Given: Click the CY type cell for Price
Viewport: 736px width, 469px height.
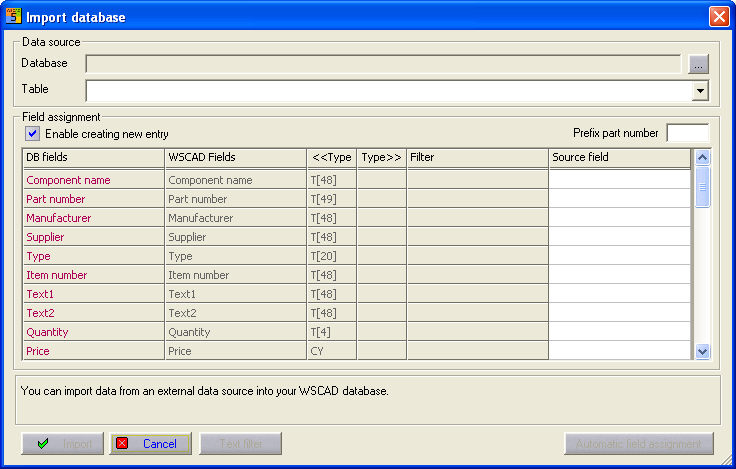Looking at the screenshot, I should point(332,351).
